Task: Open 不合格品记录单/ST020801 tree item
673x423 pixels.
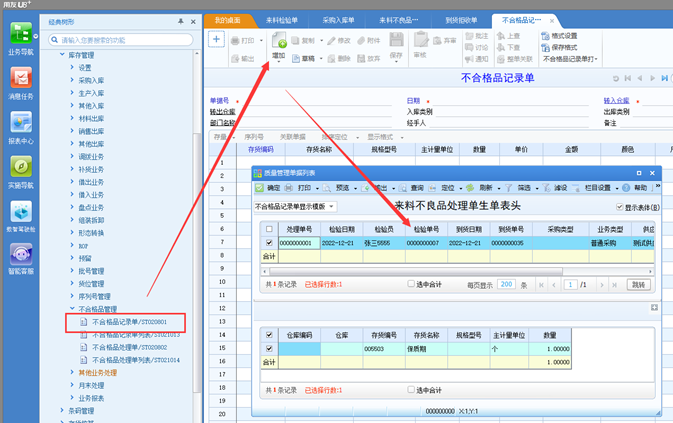Action: (129, 322)
